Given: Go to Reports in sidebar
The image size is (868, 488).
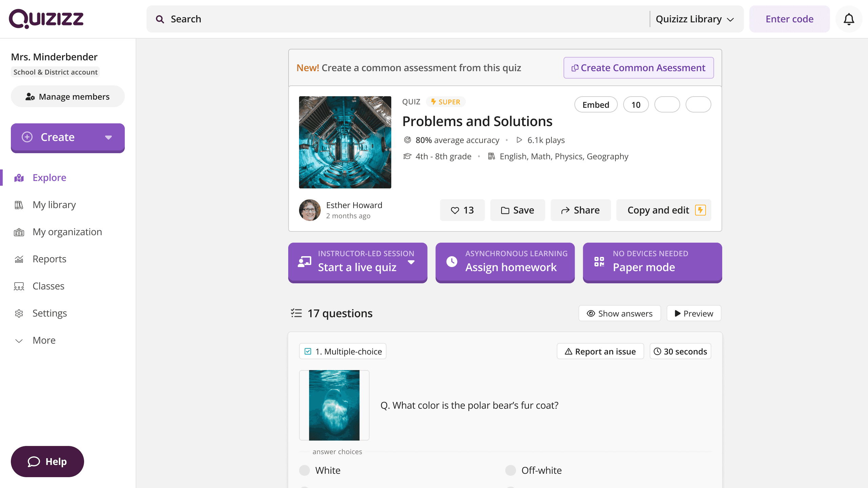Looking at the screenshot, I should [x=50, y=259].
